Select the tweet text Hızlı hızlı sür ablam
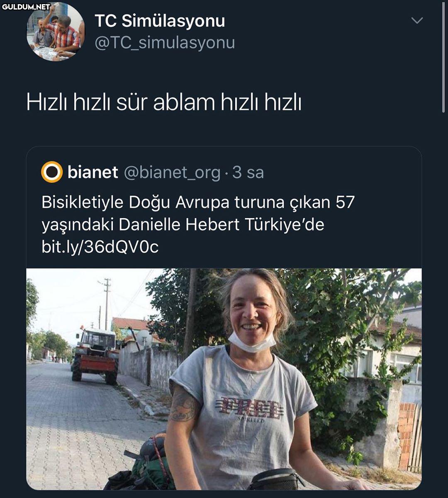The width and height of the screenshot is (448, 498). point(121,102)
